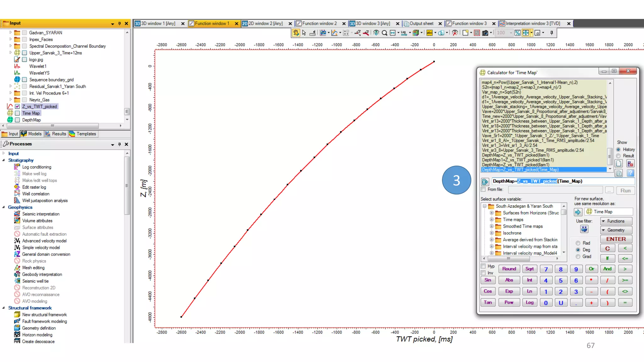The width and height of the screenshot is (644, 362).
Task: Enable the From file checkbox
Action: pyautogui.click(x=483, y=189)
